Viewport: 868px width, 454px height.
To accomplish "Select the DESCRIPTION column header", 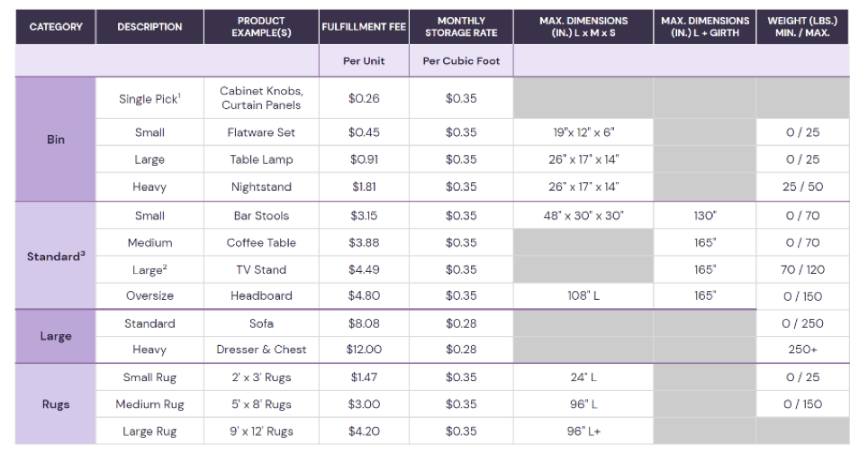I will click(x=149, y=27).
